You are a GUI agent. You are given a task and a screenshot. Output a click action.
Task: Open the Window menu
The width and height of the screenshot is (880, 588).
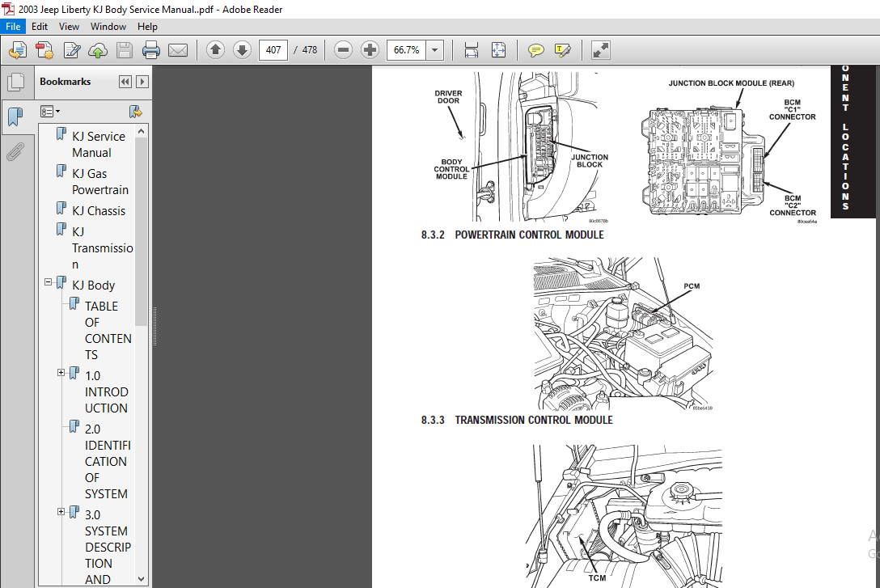point(108,27)
